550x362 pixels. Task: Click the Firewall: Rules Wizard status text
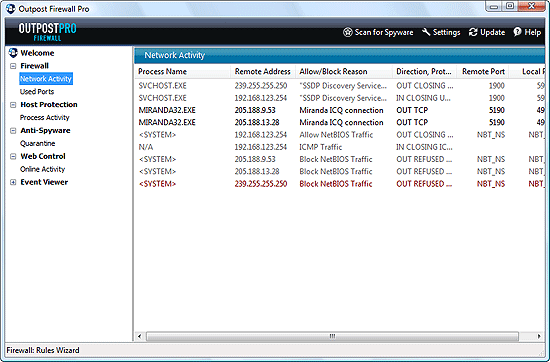(x=43, y=350)
